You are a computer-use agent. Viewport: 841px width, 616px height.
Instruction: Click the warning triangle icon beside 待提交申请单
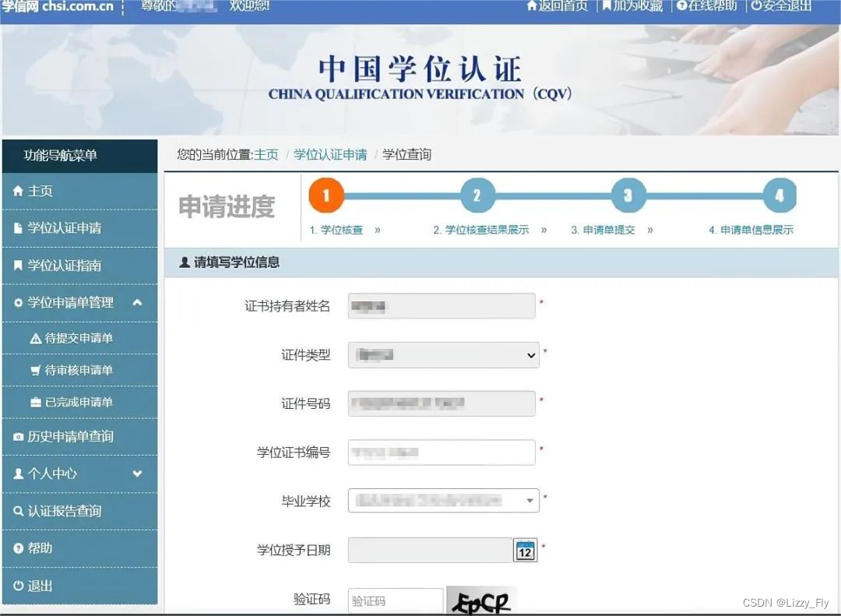click(x=36, y=339)
